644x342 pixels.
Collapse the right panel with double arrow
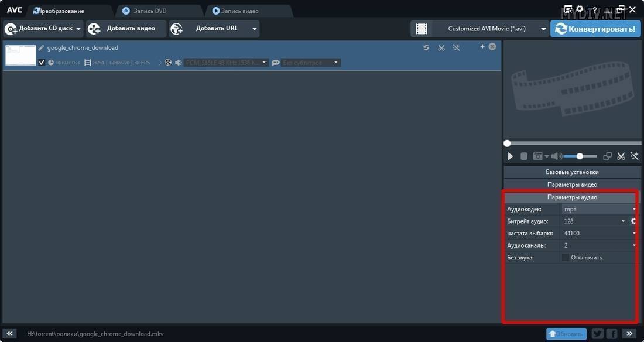[629, 334]
